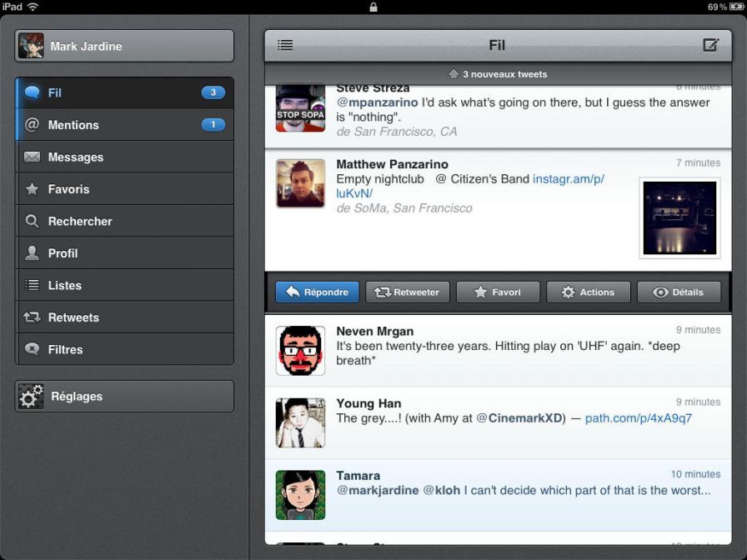The width and height of the screenshot is (747, 560).
Task: Expand Détails for Matthew Panzarino's tweet
Action: 678,292
